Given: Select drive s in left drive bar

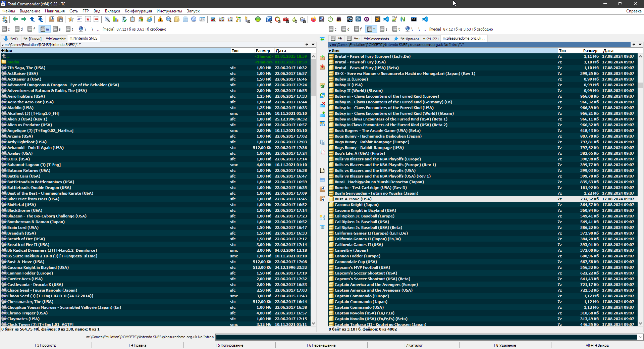Looking at the screenshot, I should click(x=57, y=29).
